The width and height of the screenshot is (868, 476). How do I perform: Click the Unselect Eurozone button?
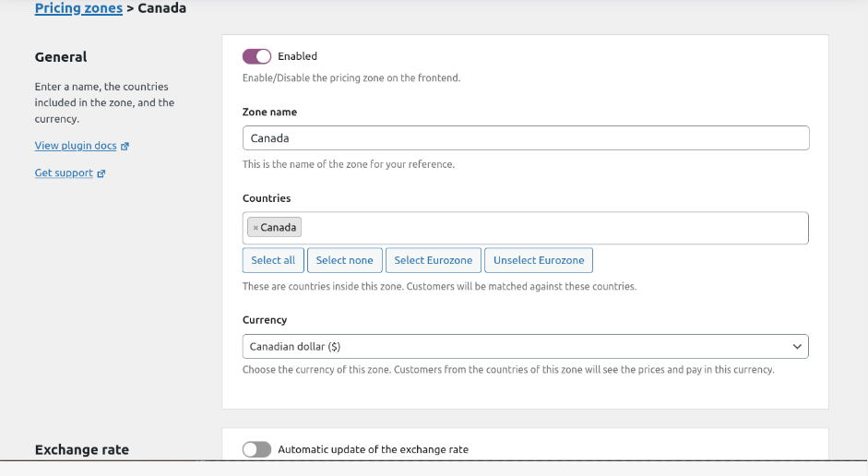[x=539, y=260]
